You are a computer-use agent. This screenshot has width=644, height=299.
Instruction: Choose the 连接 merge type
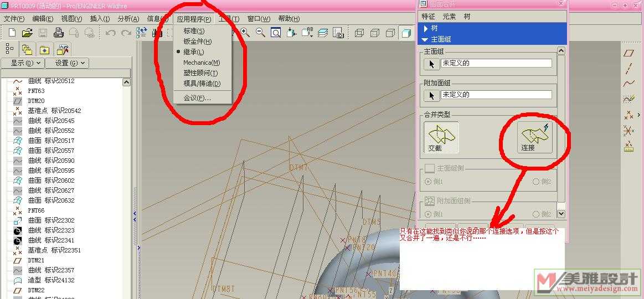tap(534, 137)
